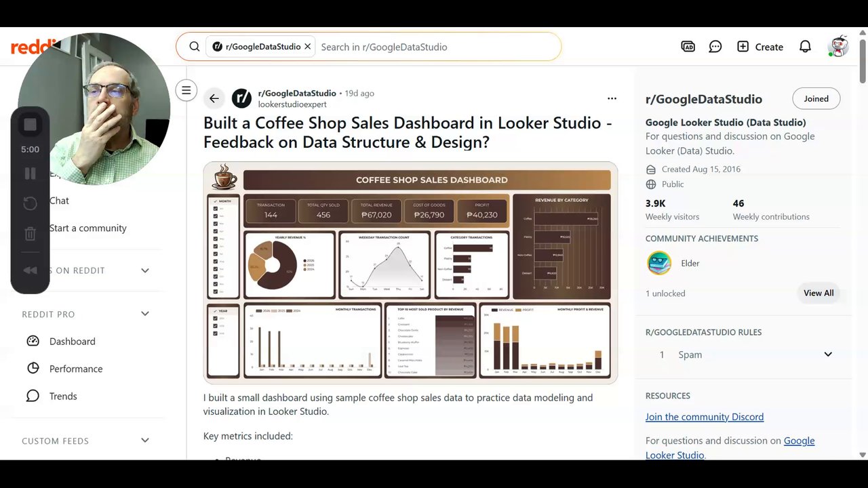868x488 pixels.
Task: Follow the Google Looker Studio link in Resources
Action: pyautogui.click(x=730, y=448)
